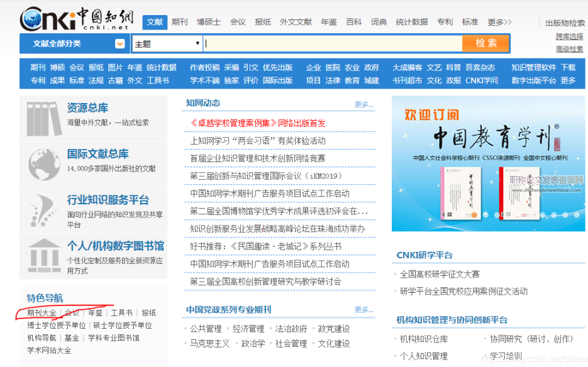Viewport: 588px width, 367px height.
Task: Click 书刊超市 in blue nav bar
Action: pos(408,80)
